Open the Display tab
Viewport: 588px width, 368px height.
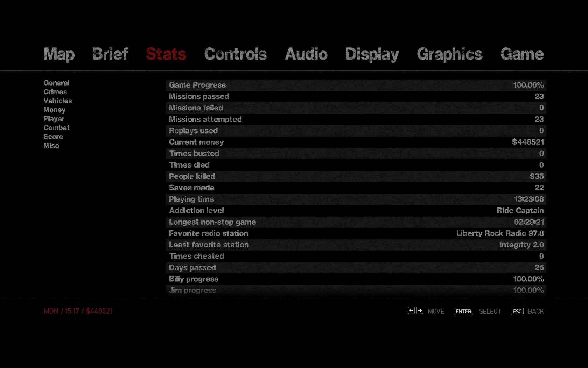pyautogui.click(x=372, y=54)
